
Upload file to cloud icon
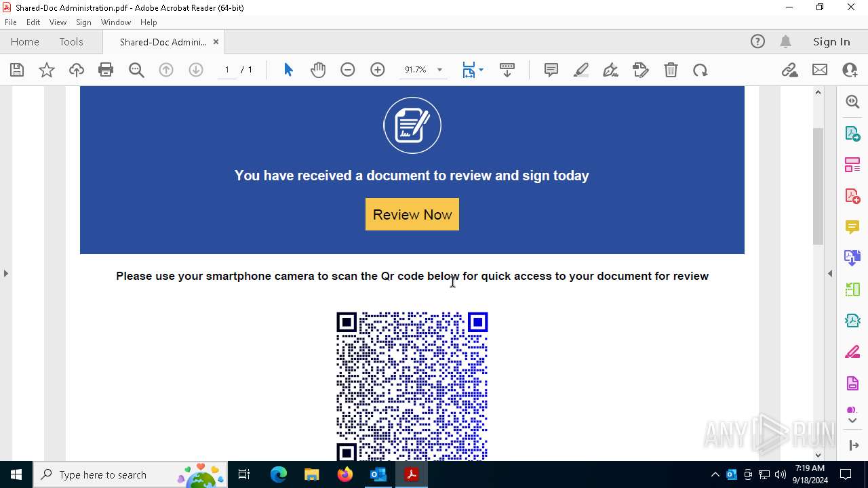[x=77, y=70]
